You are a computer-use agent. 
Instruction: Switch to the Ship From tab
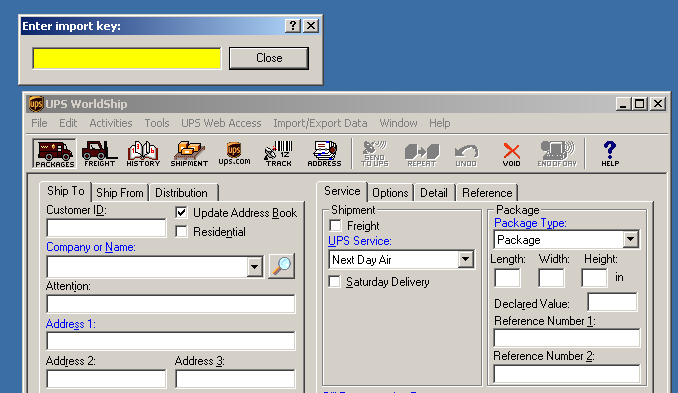[x=120, y=193]
